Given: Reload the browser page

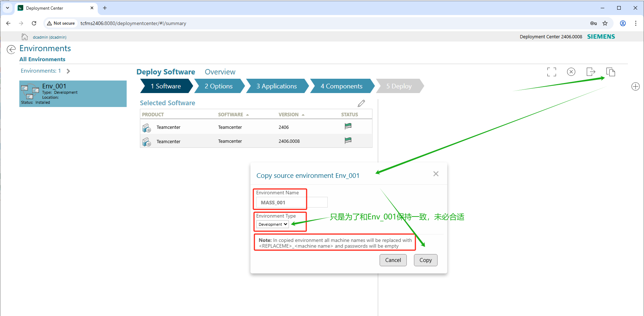Looking at the screenshot, I should 34,23.
